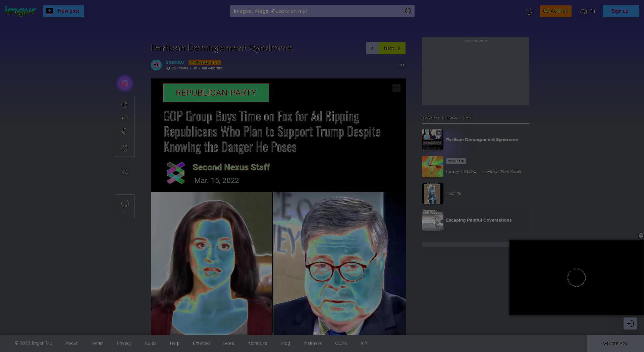Click the Give Emerald badge
The height and width of the screenshot is (352, 644).
click(x=205, y=62)
